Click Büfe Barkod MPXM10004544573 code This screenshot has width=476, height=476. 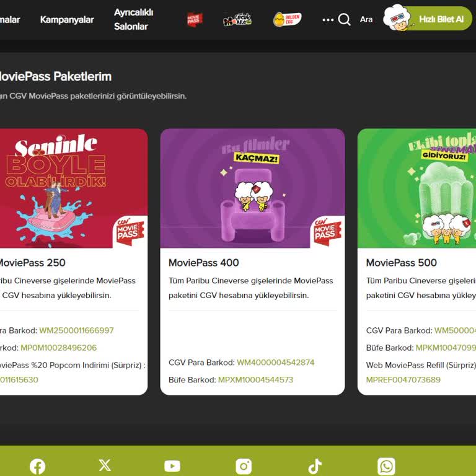[x=255, y=380]
